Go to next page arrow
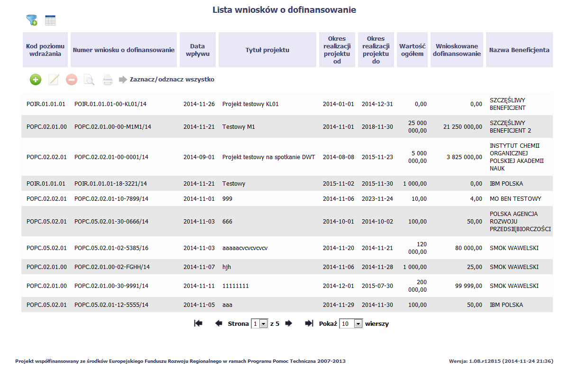 click(288, 323)
